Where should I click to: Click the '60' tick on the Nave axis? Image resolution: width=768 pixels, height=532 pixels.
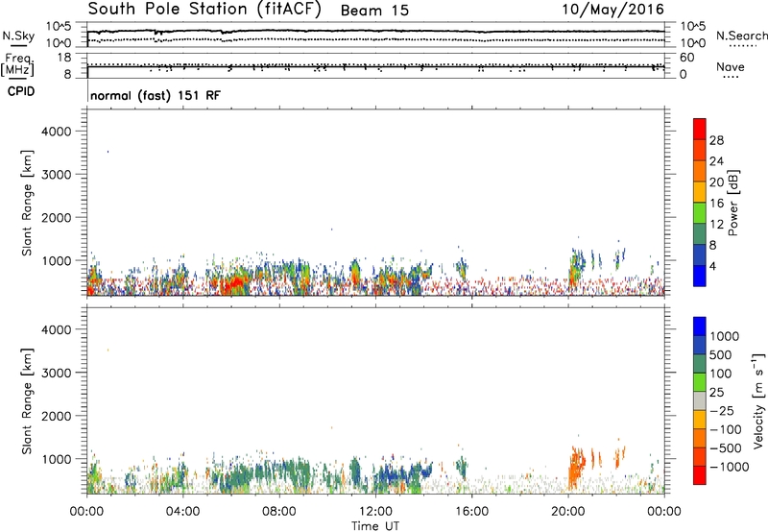(687, 58)
